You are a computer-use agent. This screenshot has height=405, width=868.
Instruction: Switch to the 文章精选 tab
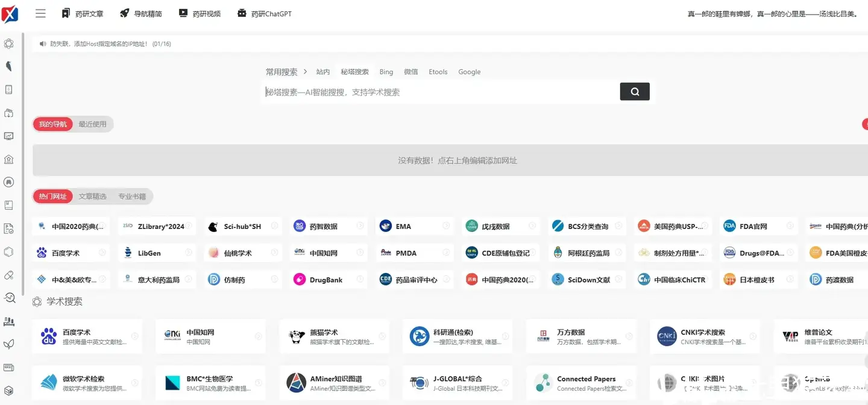(x=92, y=196)
